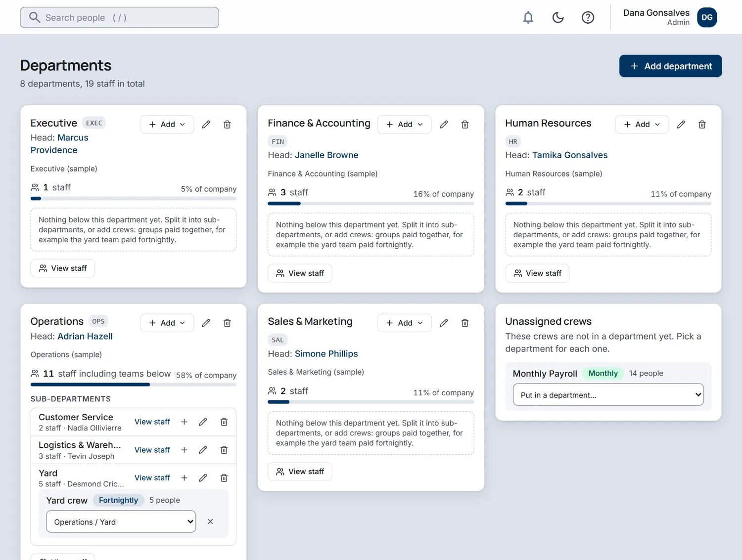
Task: Click Operations 58% of company progress bar
Action: click(134, 384)
